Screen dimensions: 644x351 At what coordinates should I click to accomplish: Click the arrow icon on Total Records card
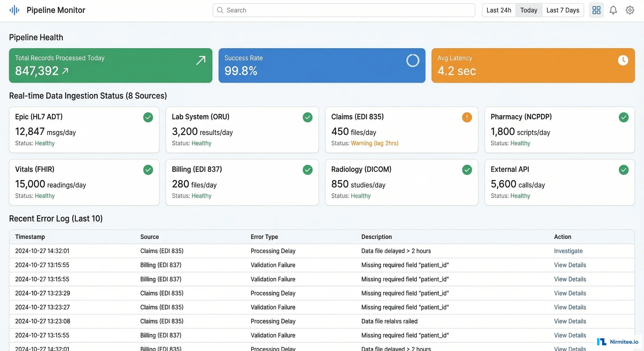[x=201, y=60]
